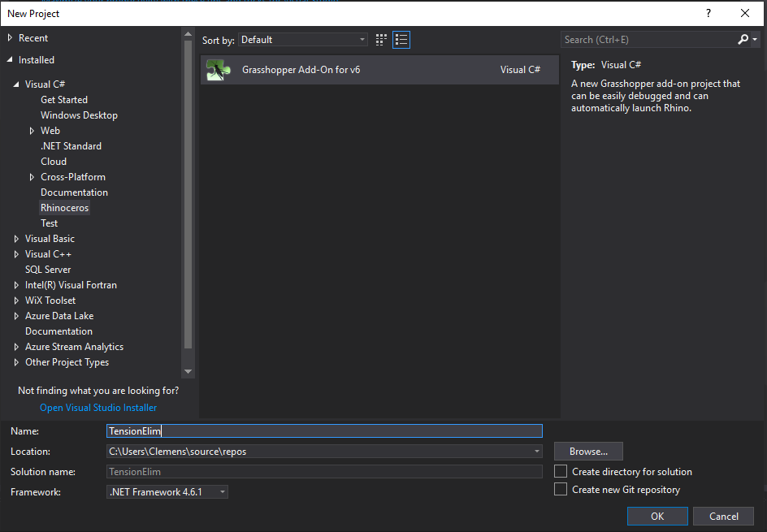Click the project Name text field
Screen dimensions: 767x532
325,431
